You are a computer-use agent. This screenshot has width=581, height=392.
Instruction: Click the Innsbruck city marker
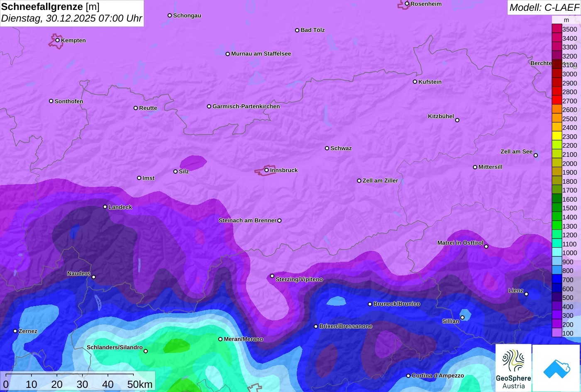pos(266,170)
